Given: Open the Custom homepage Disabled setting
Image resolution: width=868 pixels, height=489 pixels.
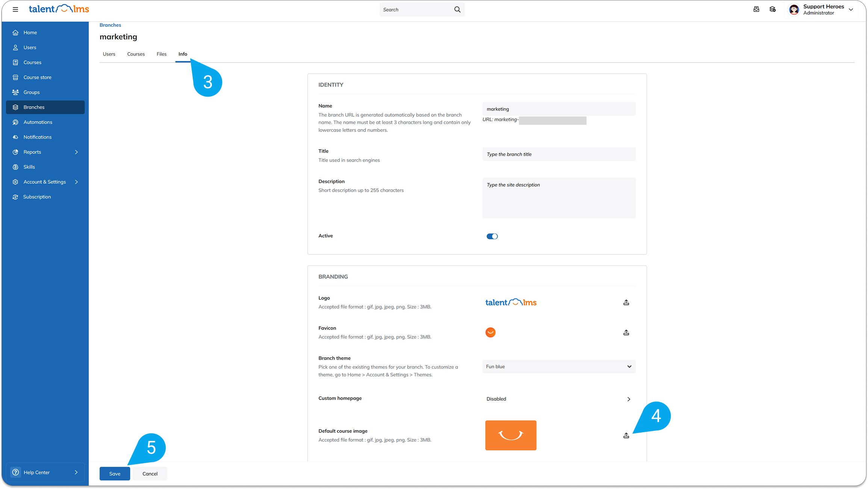Looking at the screenshot, I should (559, 399).
